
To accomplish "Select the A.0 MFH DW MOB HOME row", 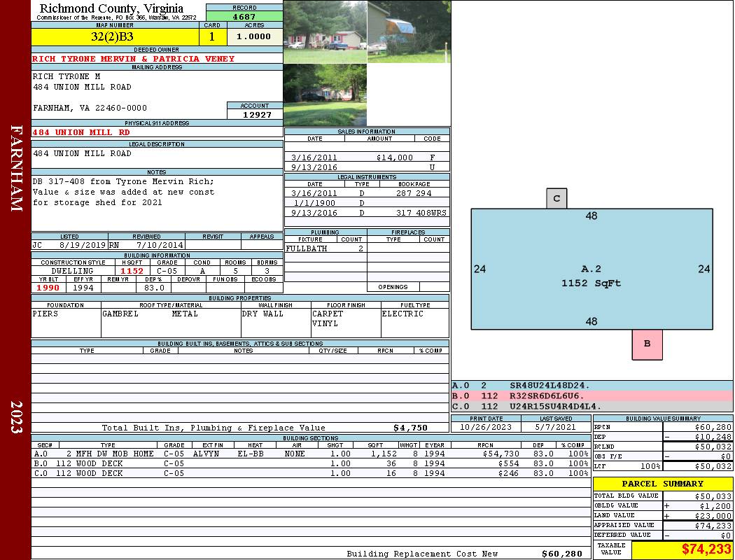I will (311, 454).
